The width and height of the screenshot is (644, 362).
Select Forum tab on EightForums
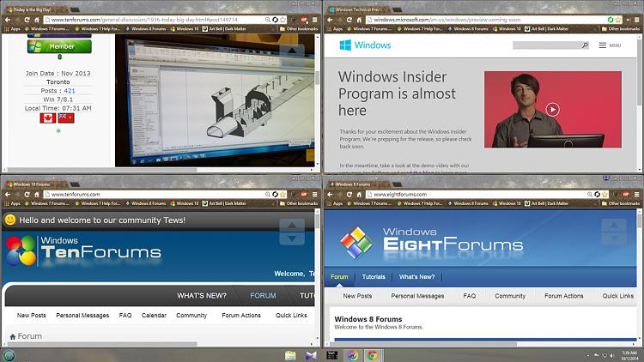click(x=339, y=277)
